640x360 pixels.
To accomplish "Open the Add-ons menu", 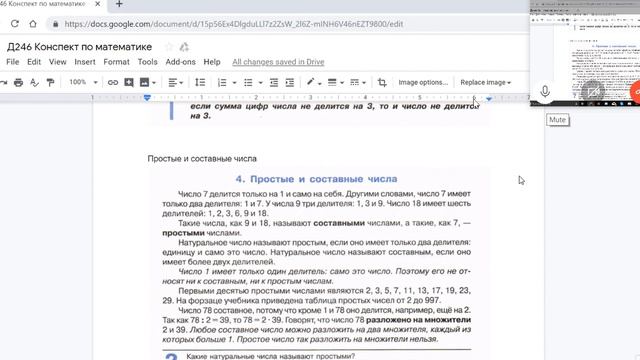I will click(x=180, y=62).
